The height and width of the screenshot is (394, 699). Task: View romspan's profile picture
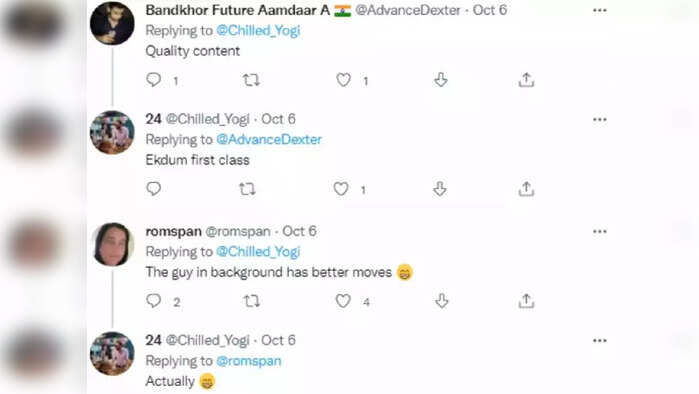(112, 244)
